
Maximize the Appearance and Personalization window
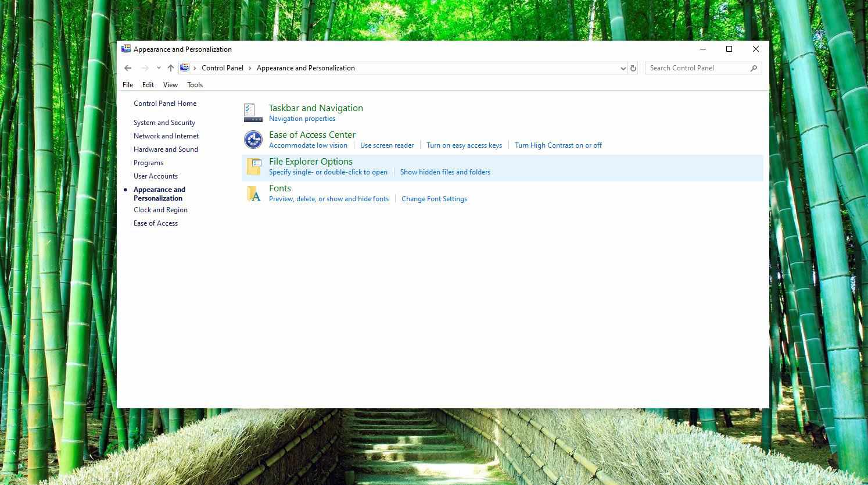coord(729,49)
